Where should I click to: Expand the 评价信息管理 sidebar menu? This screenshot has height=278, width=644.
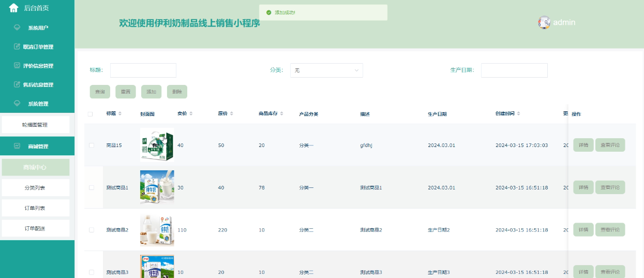(37, 66)
